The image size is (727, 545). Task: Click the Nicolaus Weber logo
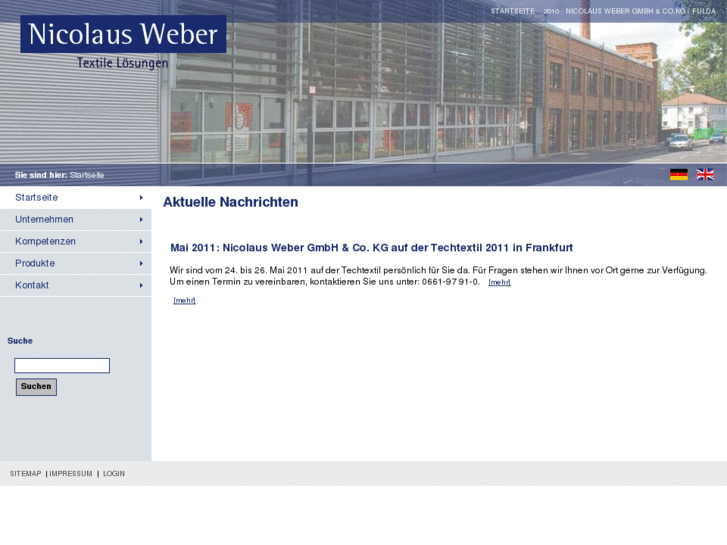123,34
